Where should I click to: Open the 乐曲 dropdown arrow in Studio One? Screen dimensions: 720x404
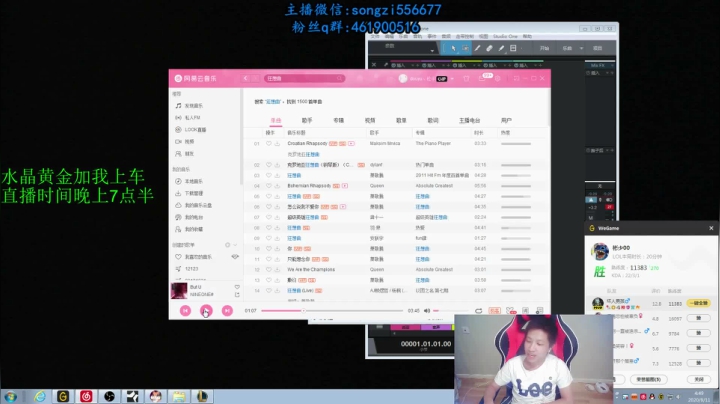(x=581, y=48)
